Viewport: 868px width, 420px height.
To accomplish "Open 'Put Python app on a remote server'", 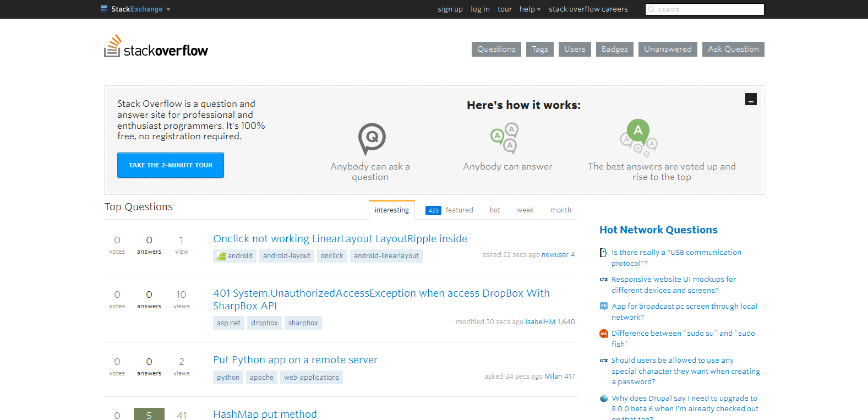I will point(295,359).
